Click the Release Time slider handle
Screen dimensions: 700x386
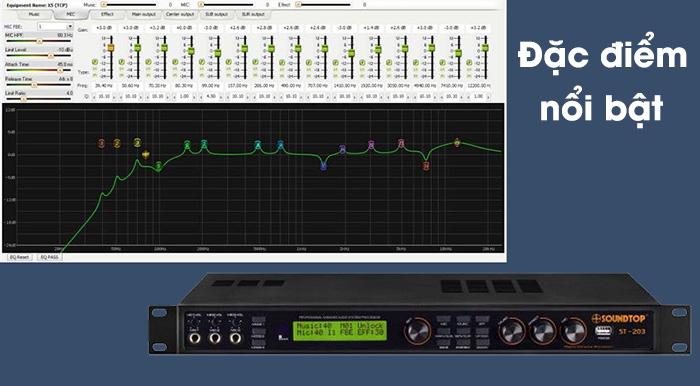pos(34,85)
